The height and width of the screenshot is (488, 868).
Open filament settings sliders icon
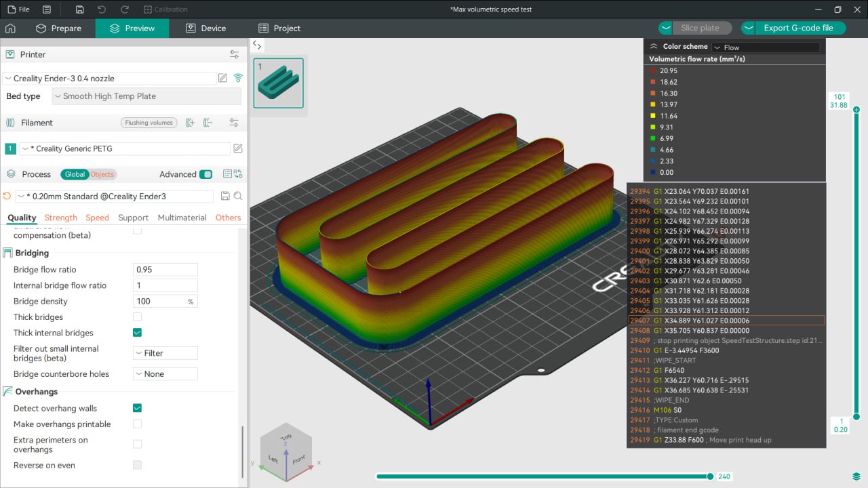pos(235,123)
